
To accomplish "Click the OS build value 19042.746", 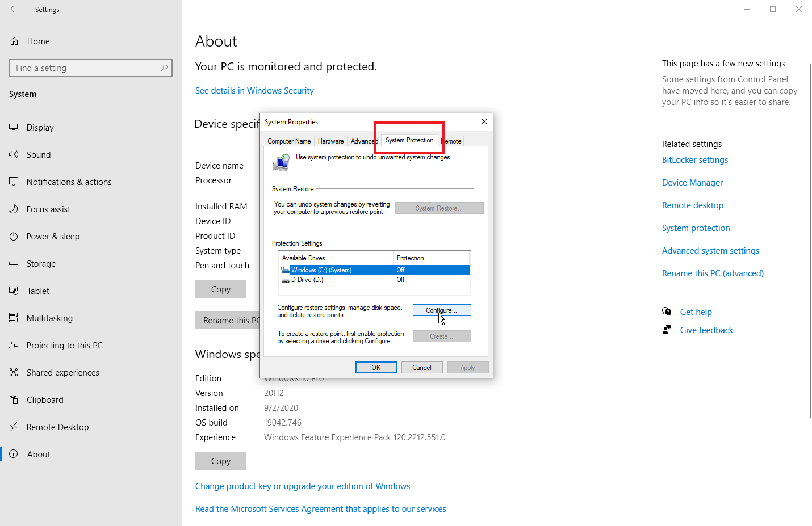I will [283, 423].
